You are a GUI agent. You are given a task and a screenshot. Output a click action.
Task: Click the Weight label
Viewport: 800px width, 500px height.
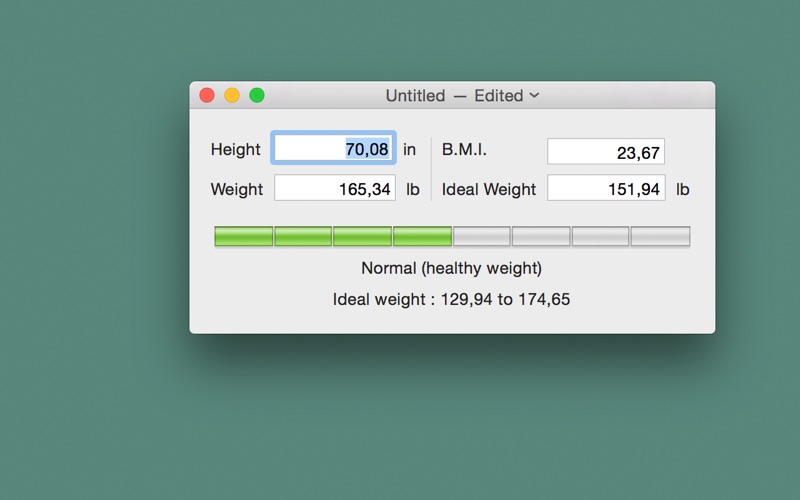click(x=237, y=189)
